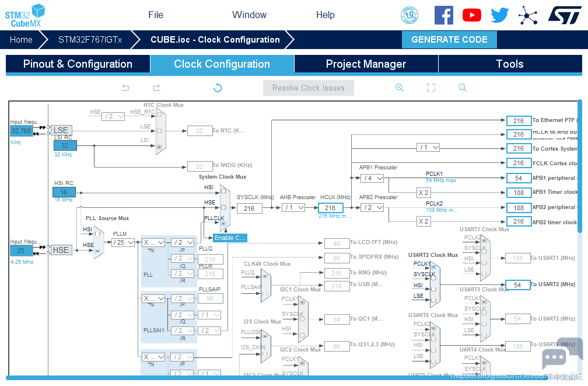Select SYSCLK in USART2 Clock Mux

coord(433,278)
